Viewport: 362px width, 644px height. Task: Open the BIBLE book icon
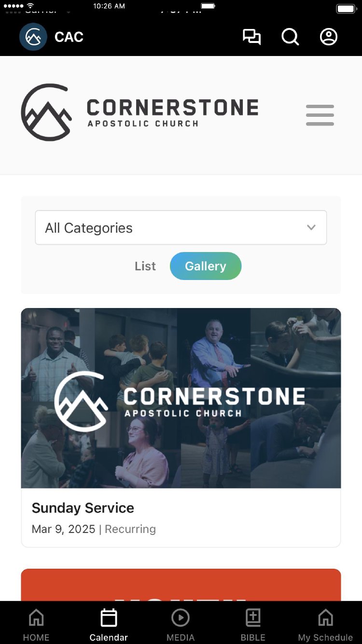pyautogui.click(x=253, y=617)
